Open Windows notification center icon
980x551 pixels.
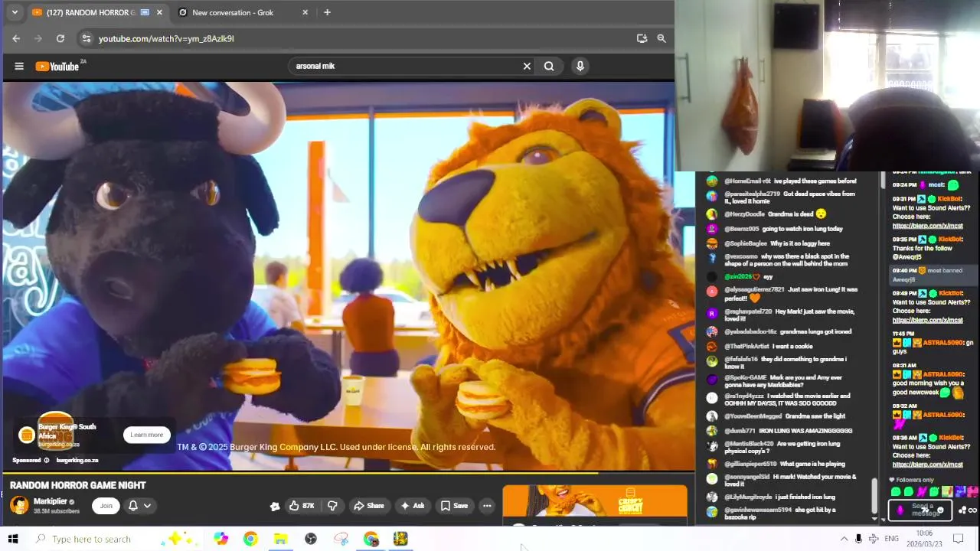958,539
